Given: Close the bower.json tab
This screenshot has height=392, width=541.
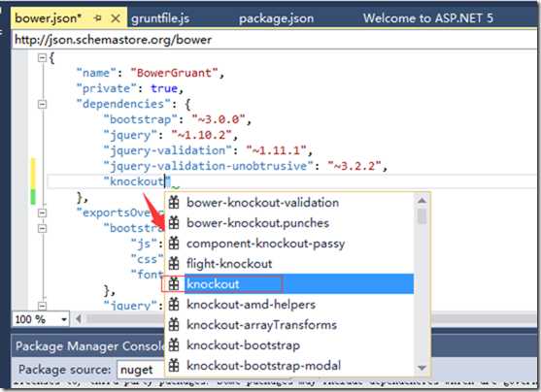Looking at the screenshot, I should (116, 18).
